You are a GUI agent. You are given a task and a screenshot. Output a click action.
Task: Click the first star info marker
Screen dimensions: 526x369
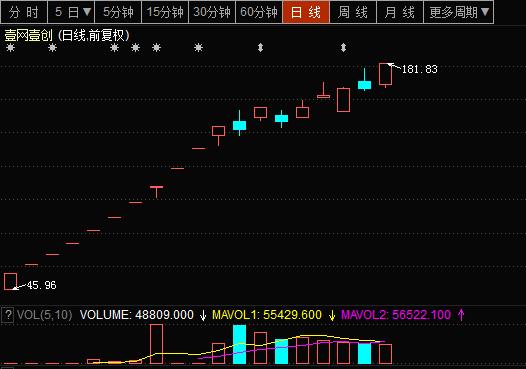(10, 48)
